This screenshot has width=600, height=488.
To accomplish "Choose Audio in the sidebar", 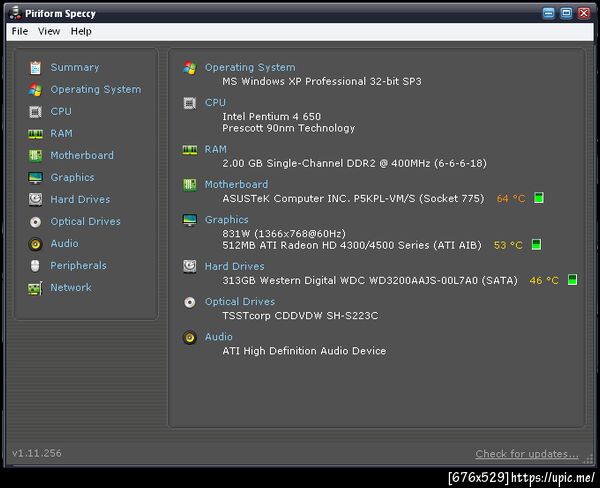I will tap(64, 243).
